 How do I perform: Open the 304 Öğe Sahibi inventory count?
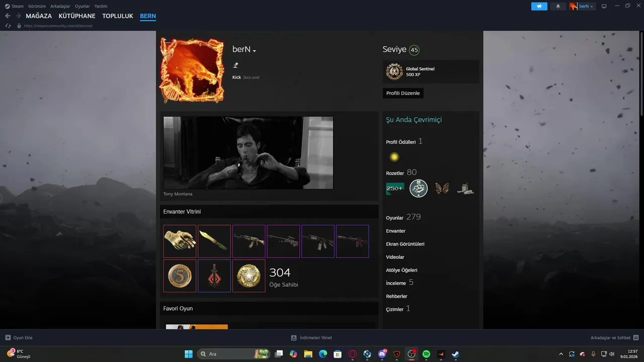click(284, 277)
